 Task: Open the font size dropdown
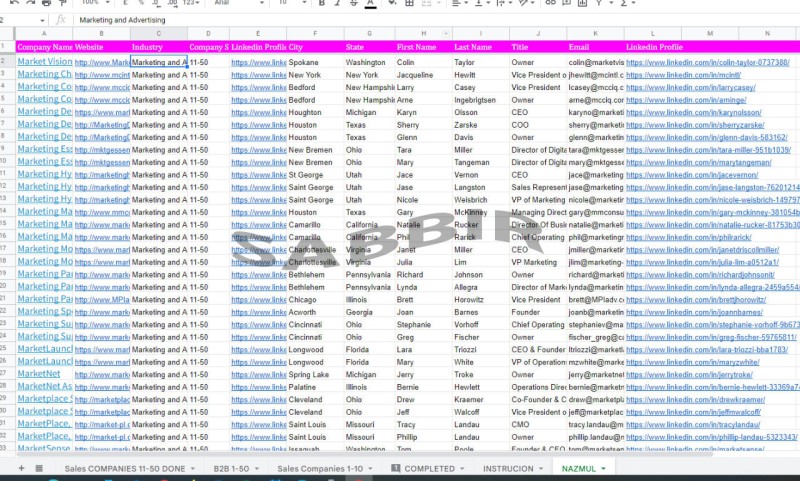292,3
